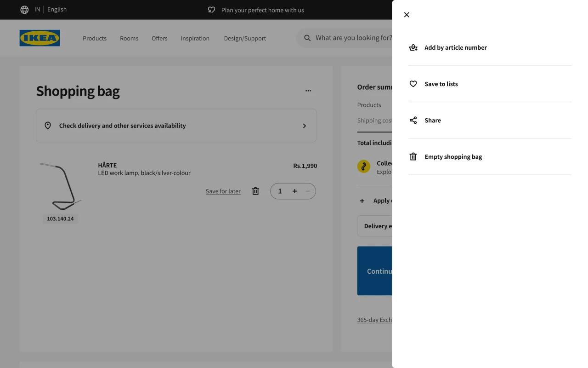588x368 pixels.
Task: Choose Empty shopping bag
Action: (490, 156)
